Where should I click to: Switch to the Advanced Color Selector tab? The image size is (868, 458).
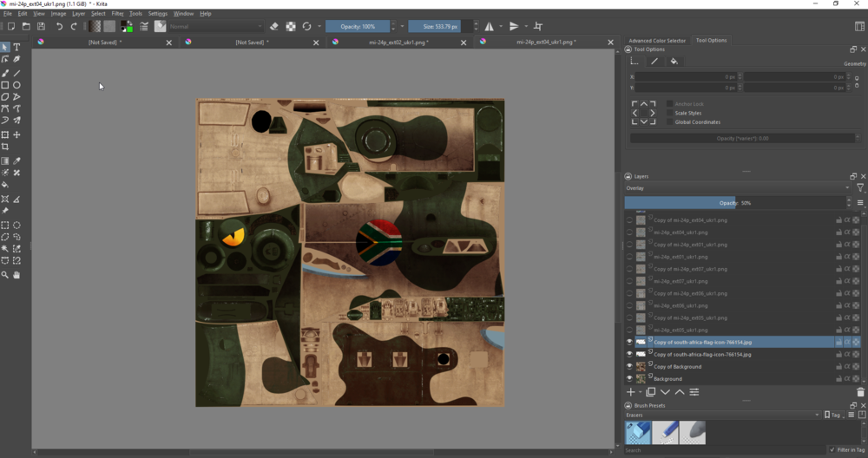(657, 41)
